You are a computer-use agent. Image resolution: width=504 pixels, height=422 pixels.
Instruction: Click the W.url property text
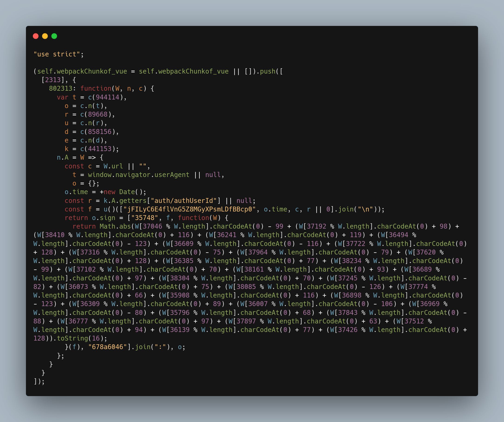tap(113, 166)
